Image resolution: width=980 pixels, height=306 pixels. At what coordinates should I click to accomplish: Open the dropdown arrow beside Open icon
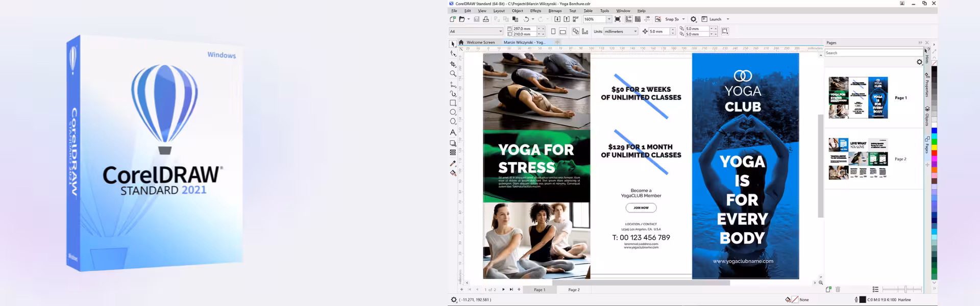tap(469, 19)
